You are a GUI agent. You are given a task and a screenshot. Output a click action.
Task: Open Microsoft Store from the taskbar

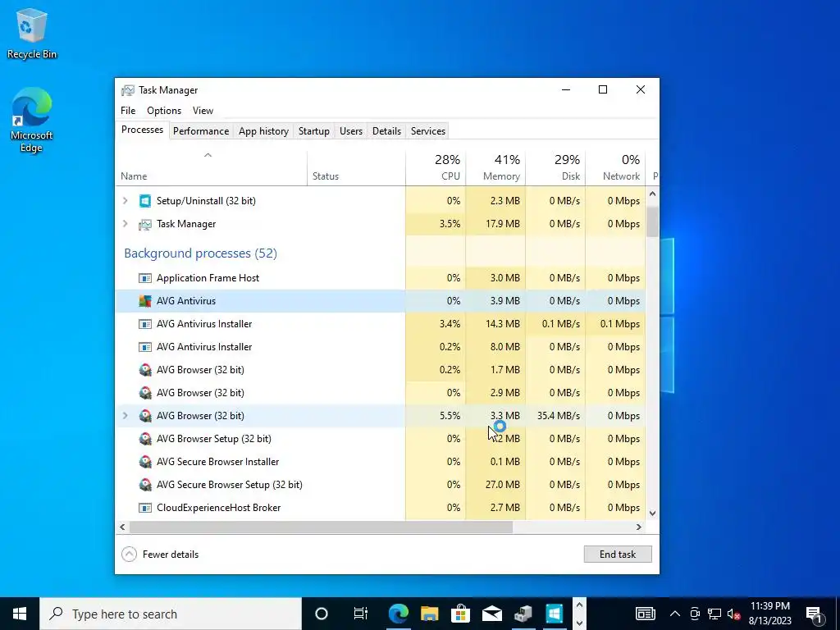click(460, 614)
